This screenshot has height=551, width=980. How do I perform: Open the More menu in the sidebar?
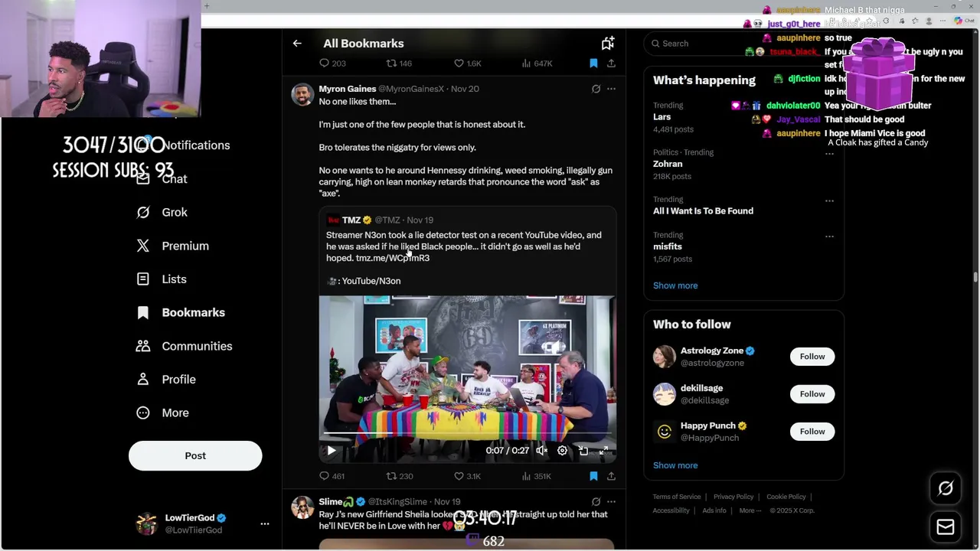pos(162,412)
